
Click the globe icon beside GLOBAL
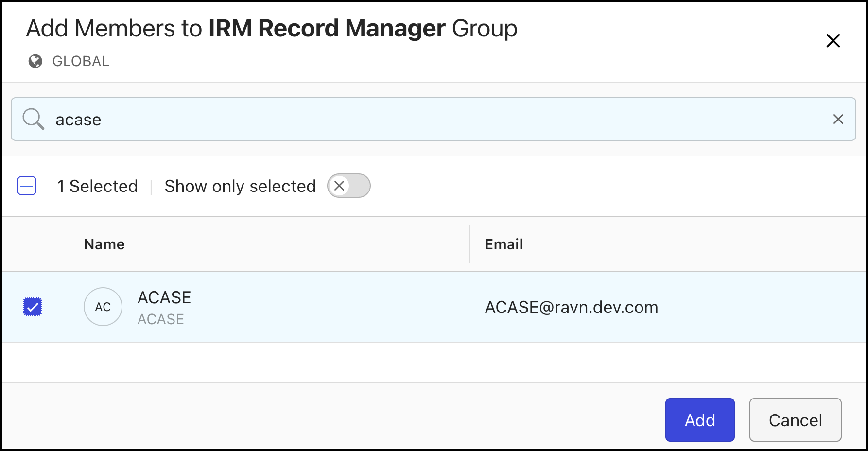[35, 61]
